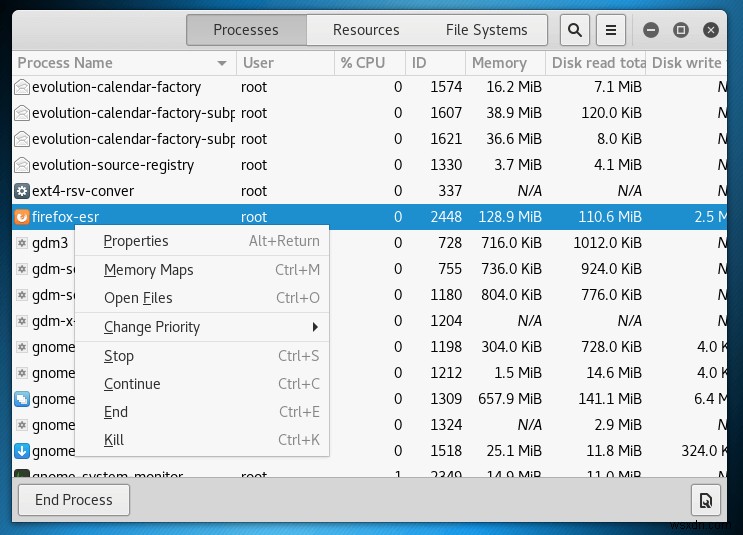Screen dimensions: 743x535
Task: Click process ID 1324
Action: coord(446,425)
